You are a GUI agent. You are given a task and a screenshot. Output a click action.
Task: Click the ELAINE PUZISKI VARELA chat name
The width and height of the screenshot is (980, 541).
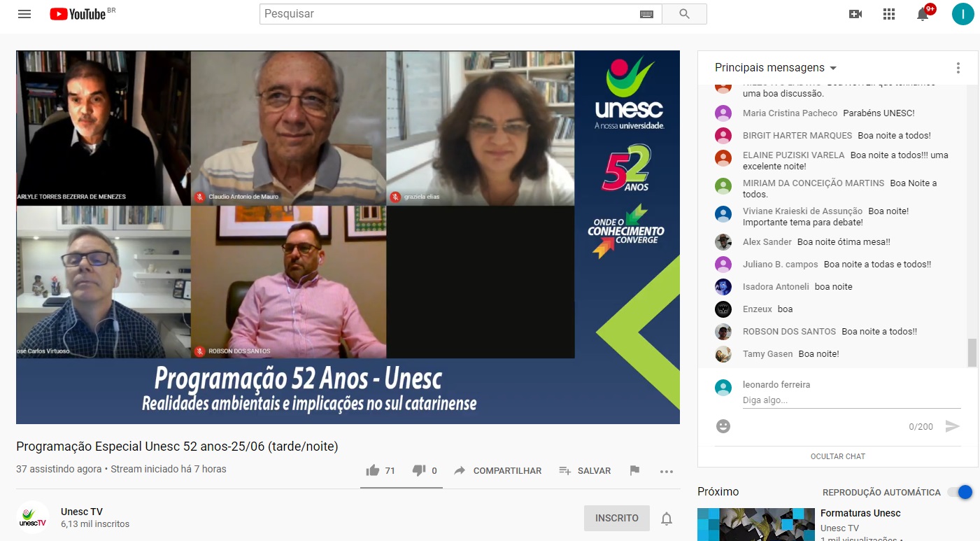tap(793, 155)
